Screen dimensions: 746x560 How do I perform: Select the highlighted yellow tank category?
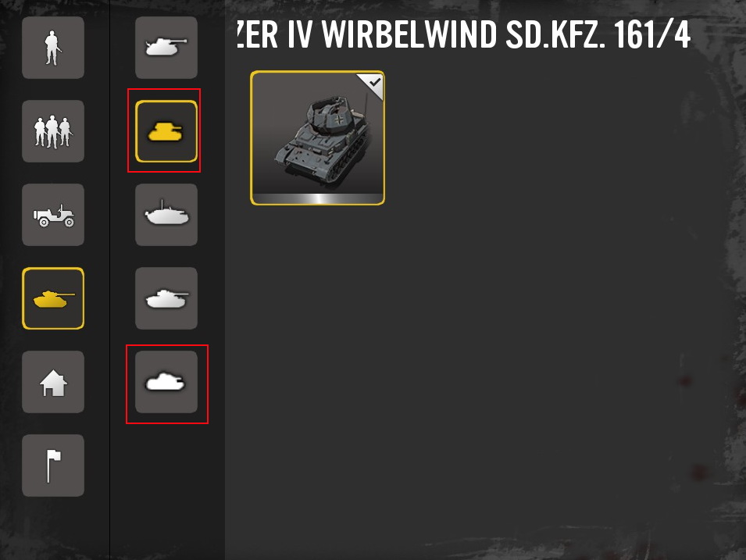pos(53,298)
